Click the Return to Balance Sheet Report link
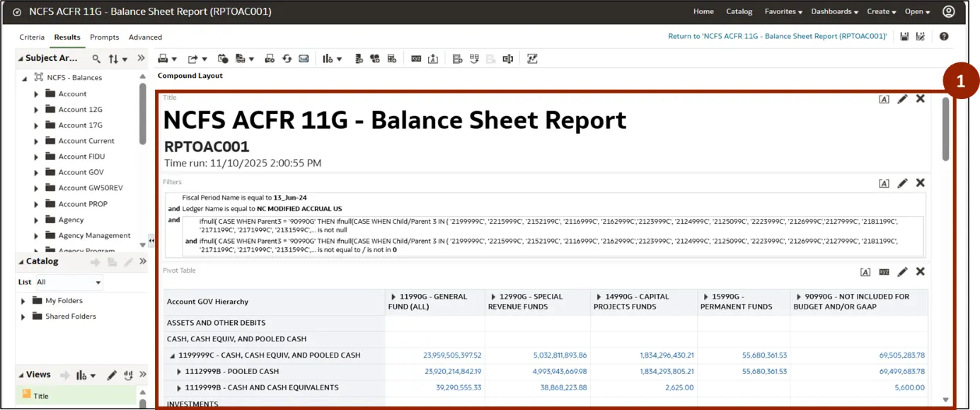This screenshot has width=980, height=410. tap(777, 36)
